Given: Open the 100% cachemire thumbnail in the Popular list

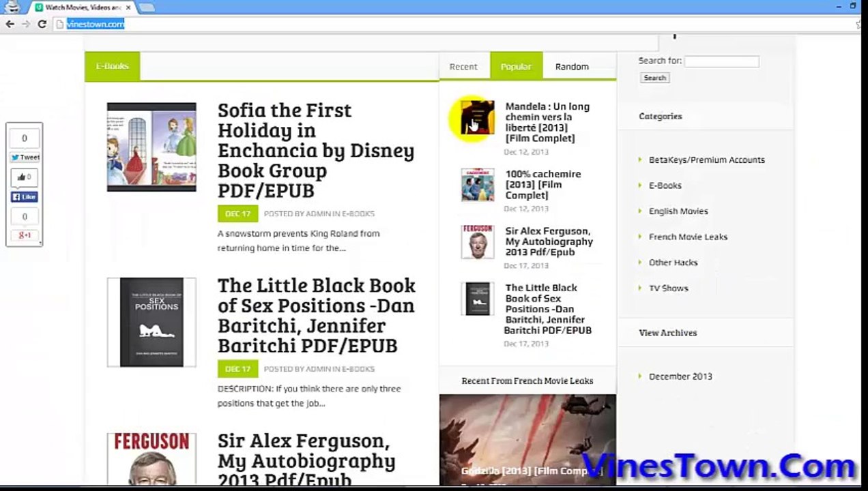Looking at the screenshot, I should click(x=477, y=185).
